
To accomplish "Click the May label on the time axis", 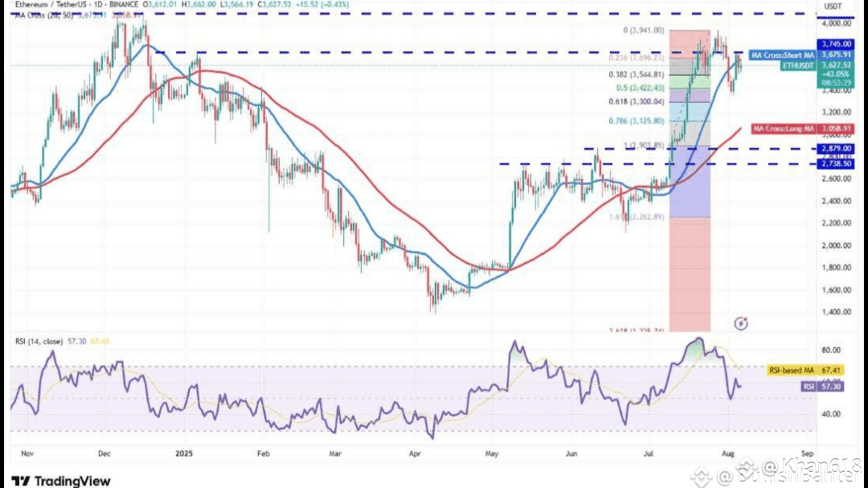I will (x=492, y=453).
